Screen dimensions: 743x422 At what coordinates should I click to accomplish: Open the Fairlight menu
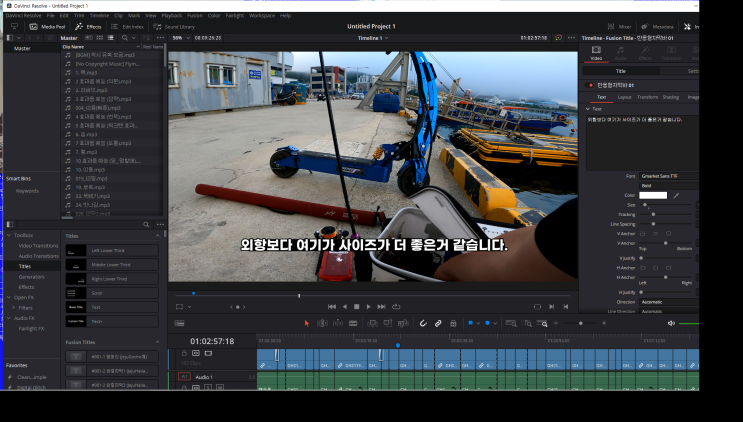235,16
